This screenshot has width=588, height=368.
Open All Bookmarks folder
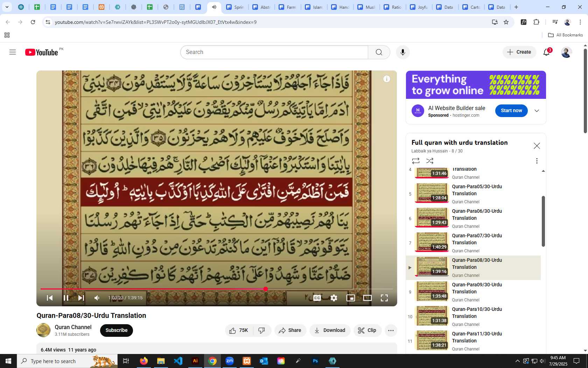566,35
